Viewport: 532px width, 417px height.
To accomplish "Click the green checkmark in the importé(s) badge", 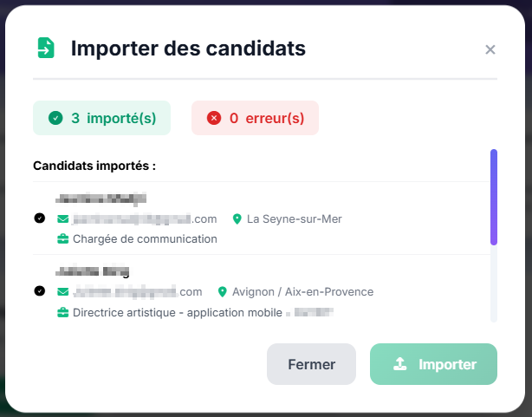I will pos(55,118).
